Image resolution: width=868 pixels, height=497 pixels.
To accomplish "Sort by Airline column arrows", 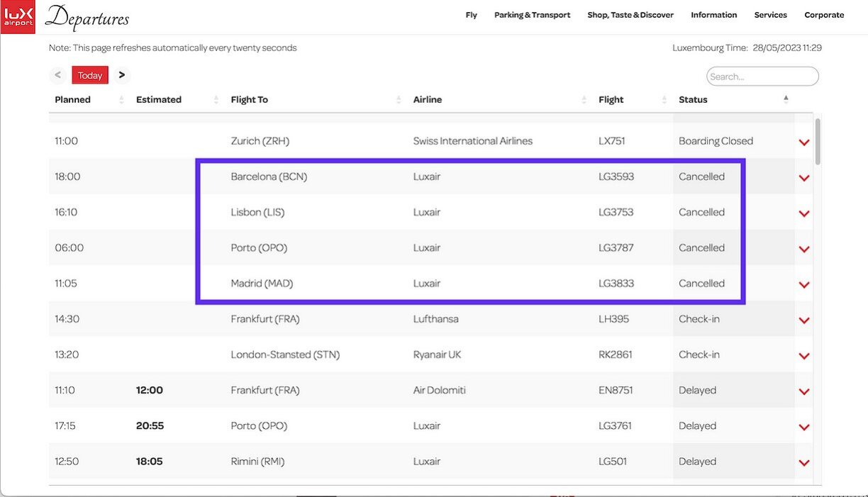I will [584, 100].
